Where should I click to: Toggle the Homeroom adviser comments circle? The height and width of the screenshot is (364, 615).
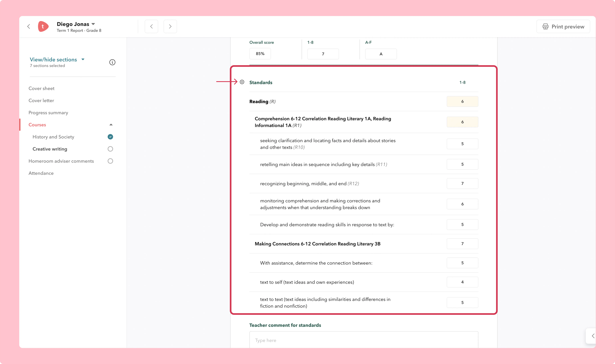[x=110, y=161]
